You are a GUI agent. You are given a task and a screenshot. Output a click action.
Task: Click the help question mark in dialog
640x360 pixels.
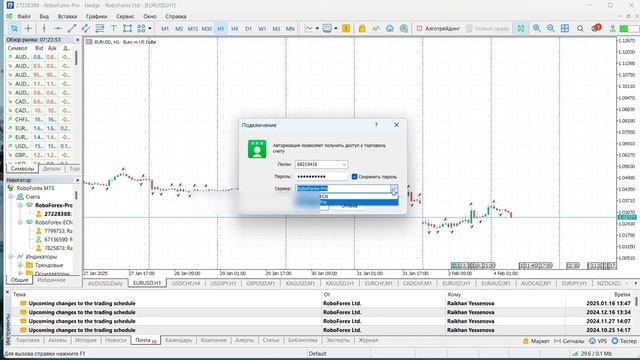pyautogui.click(x=376, y=125)
